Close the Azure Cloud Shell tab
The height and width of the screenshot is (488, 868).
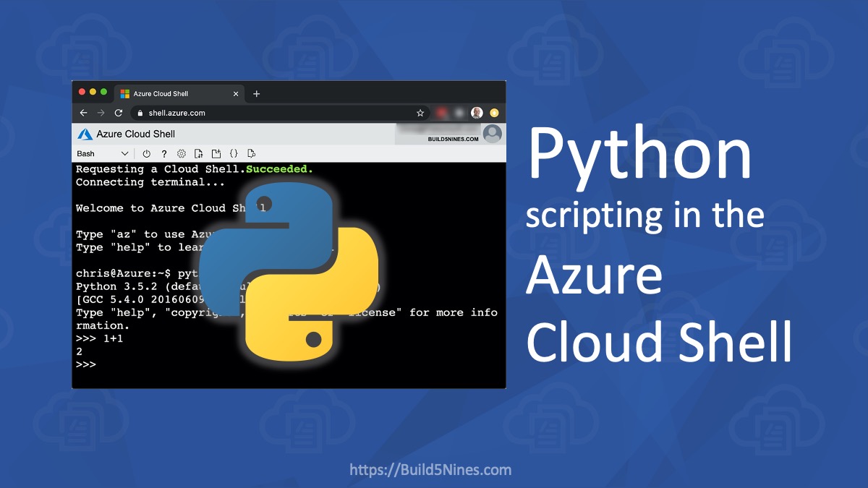pyautogui.click(x=236, y=93)
